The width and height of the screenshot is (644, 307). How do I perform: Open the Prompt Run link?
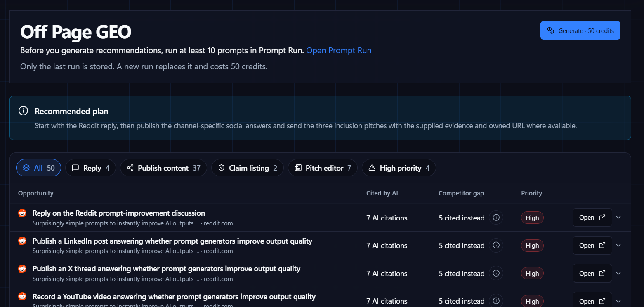(339, 51)
